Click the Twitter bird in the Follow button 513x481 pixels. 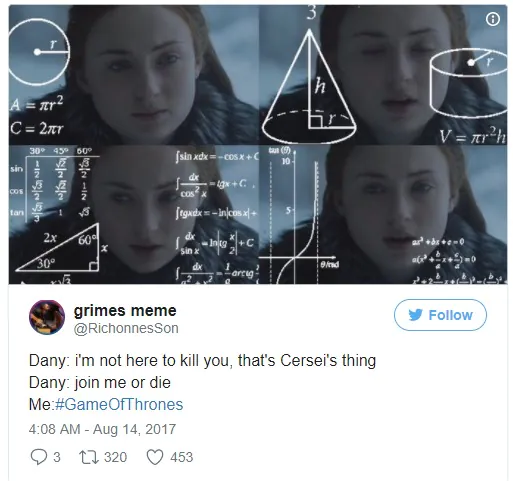click(415, 315)
